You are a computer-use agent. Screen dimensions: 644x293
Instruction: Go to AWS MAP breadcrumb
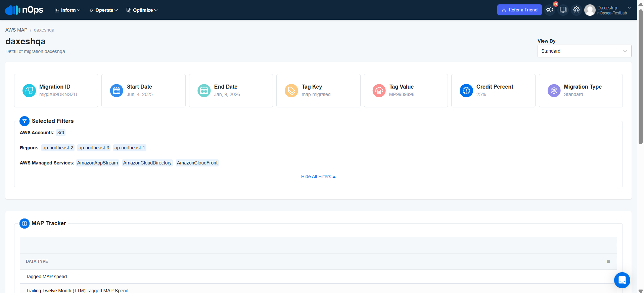point(16,30)
